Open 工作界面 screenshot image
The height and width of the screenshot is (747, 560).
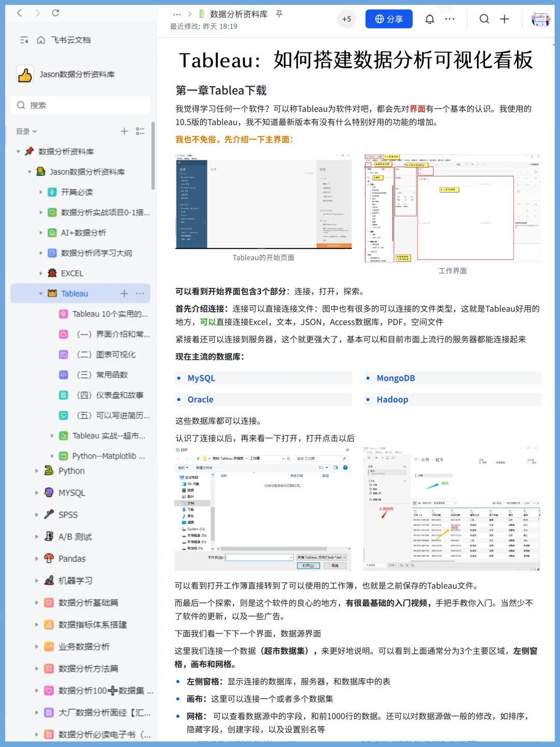[453, 208]
